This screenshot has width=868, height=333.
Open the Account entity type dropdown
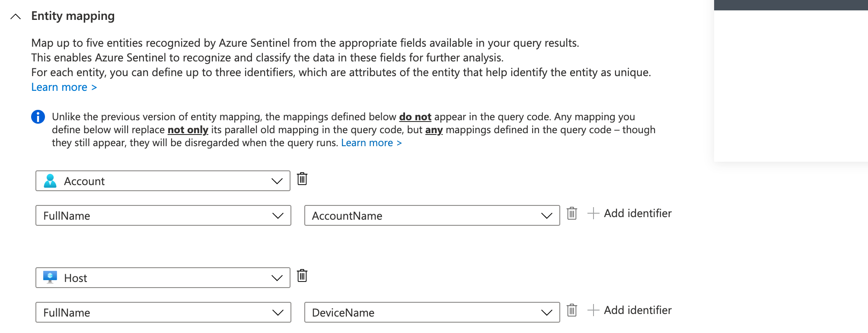point(163,181)
